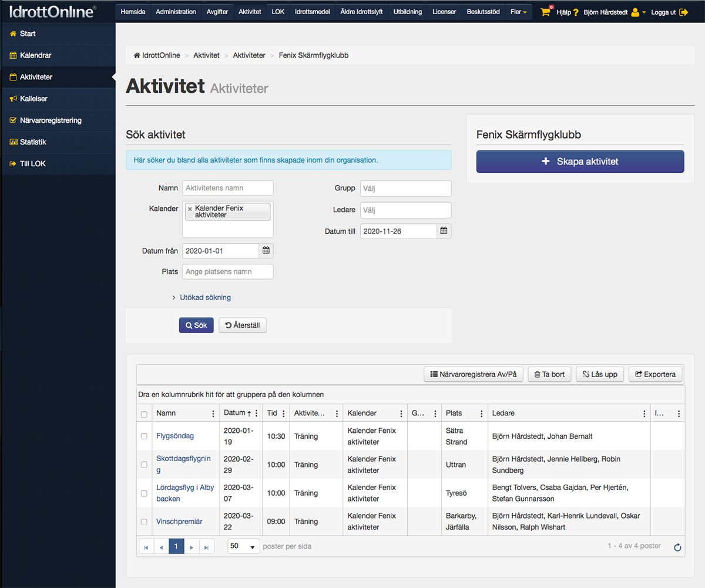Open the last column options menu
The image size is (705, 588).
click(x=679, y=414)
